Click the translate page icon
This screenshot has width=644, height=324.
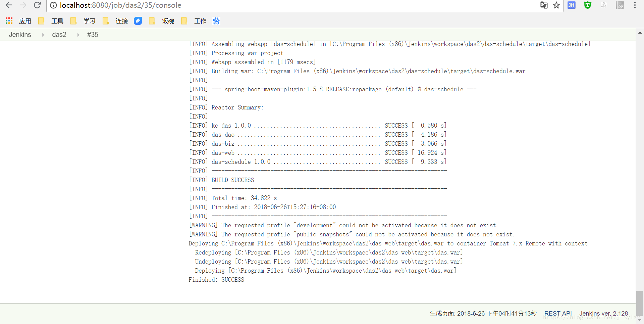coord(544,5)
